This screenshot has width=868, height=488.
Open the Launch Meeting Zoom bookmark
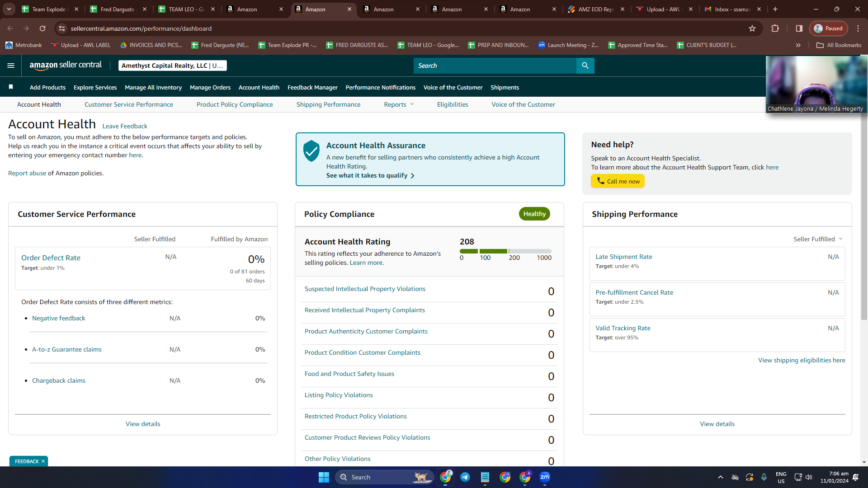568,45
